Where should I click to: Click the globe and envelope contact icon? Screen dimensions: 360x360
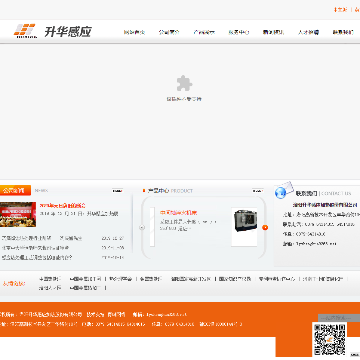(284, 190)
